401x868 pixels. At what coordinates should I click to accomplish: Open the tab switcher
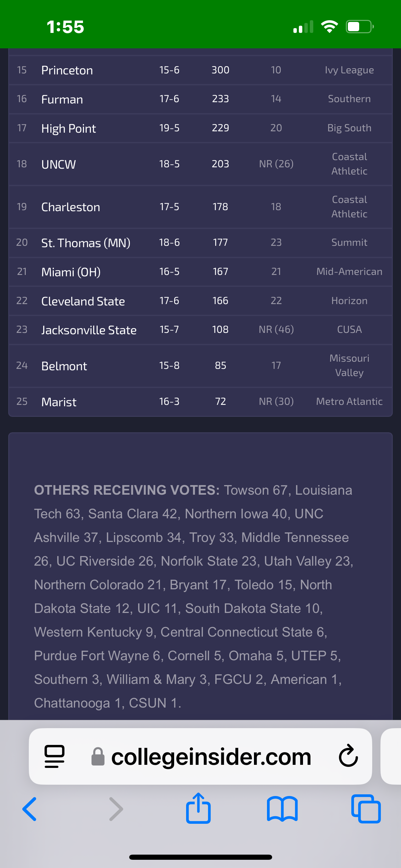pyautogui.click(x=365, y=808)
